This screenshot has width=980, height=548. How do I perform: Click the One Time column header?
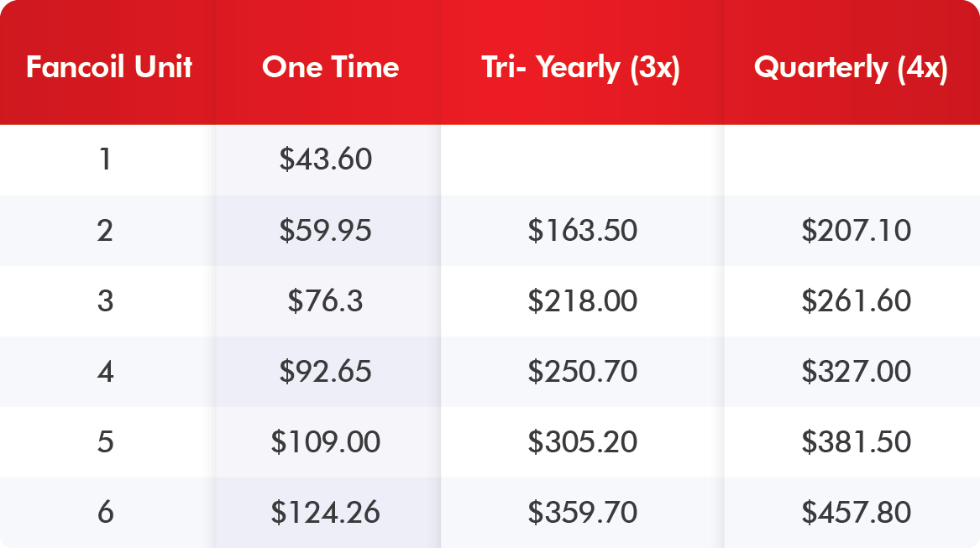point(330,68)
